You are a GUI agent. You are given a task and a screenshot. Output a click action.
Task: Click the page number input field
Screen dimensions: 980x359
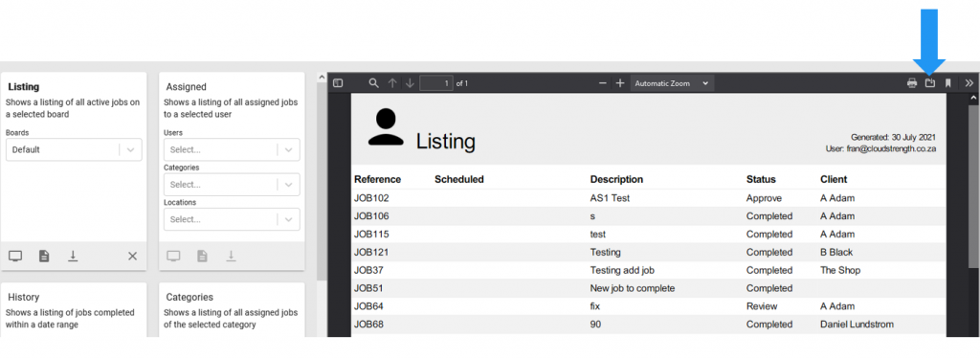click(x=436, y=83)
